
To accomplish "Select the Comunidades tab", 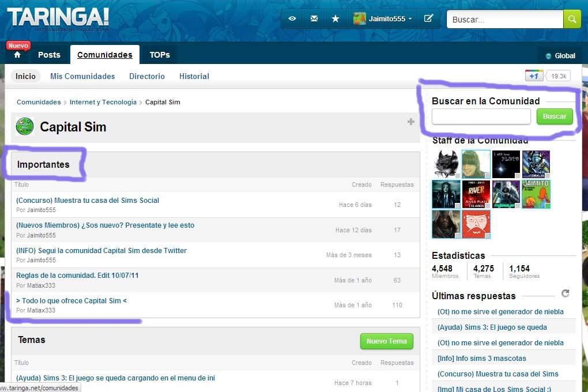I will pyautogui.click(x=104, y=55).
